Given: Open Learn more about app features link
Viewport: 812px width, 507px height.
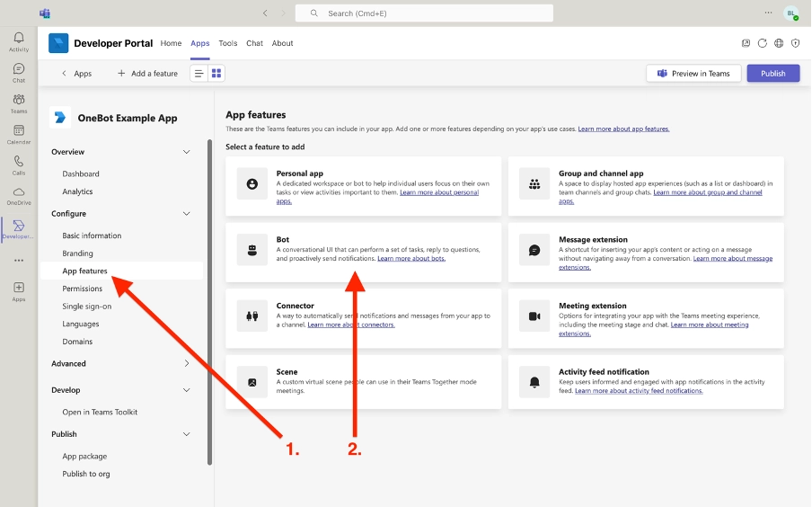Looking at the screenshot, I should coord(623,129).
